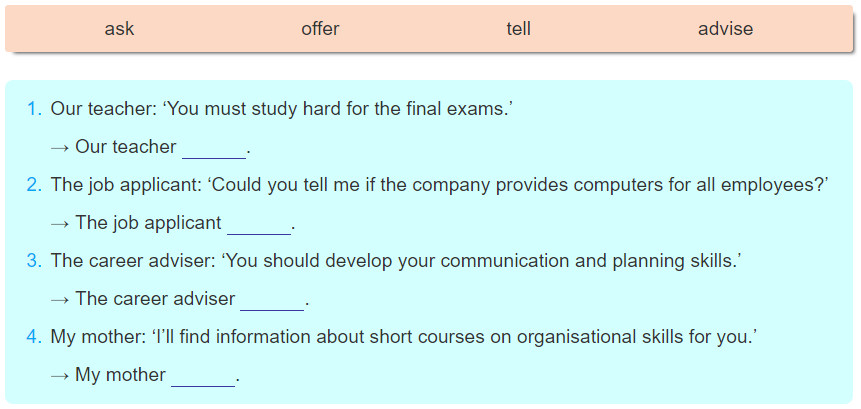
Task: Click the job applicant's quoted question
Action: point(517,185)
